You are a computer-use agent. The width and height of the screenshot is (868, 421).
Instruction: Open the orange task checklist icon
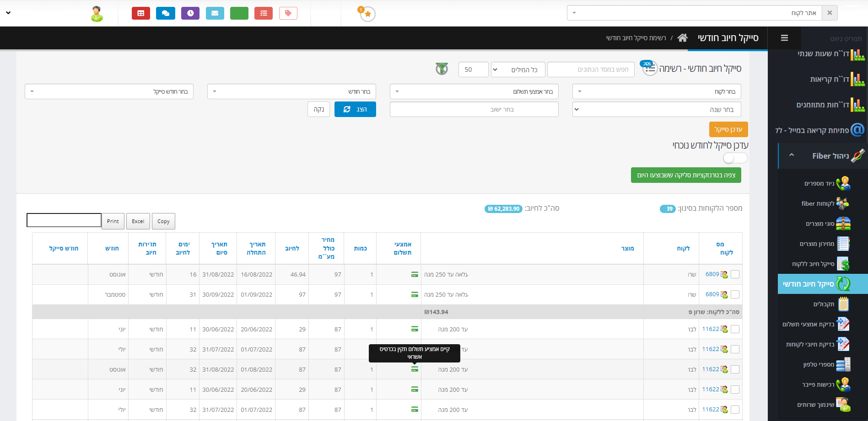(264, 13)
